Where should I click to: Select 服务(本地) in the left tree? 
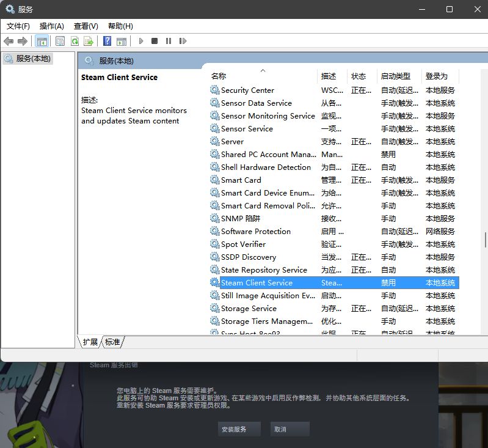pyautogui.click(x=28, y=59)
